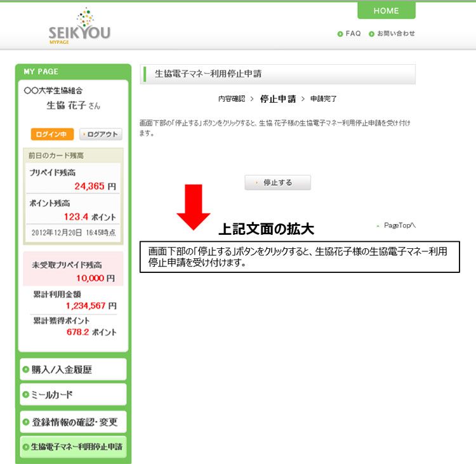Image resolution: width=476 pixels, height=464 pixels.
Task: Click the user name 生協 花子 さん
Action: coord(73,105)
